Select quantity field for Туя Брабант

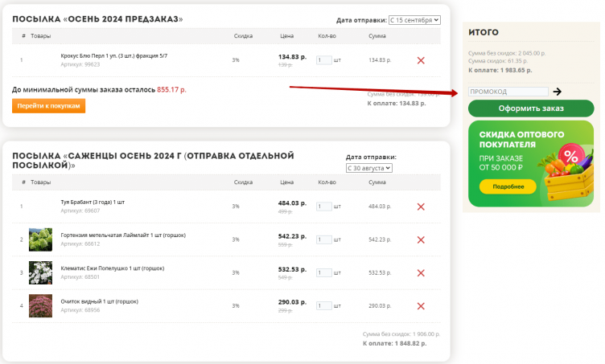click(x=324, y=207)
